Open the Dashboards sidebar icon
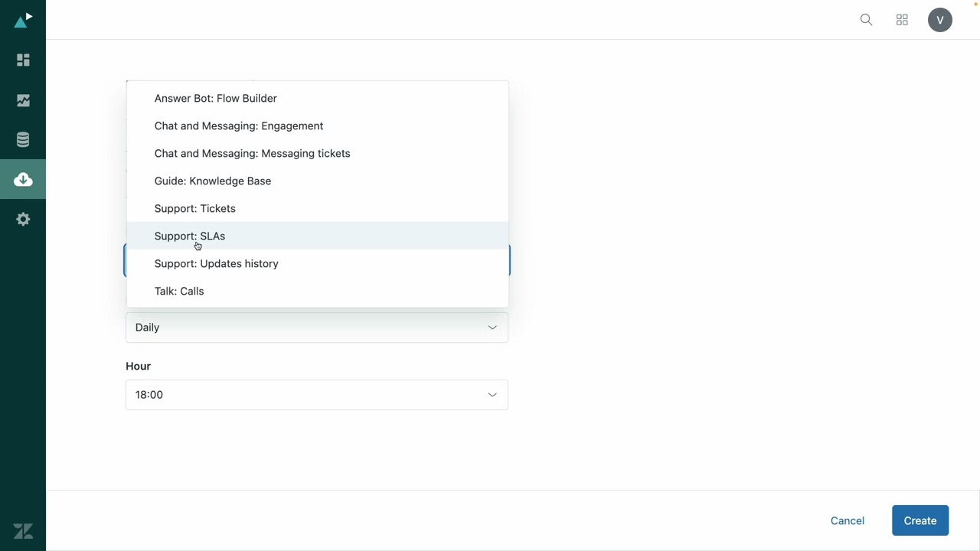Screen dimensions: 980x551 (23, 60)
